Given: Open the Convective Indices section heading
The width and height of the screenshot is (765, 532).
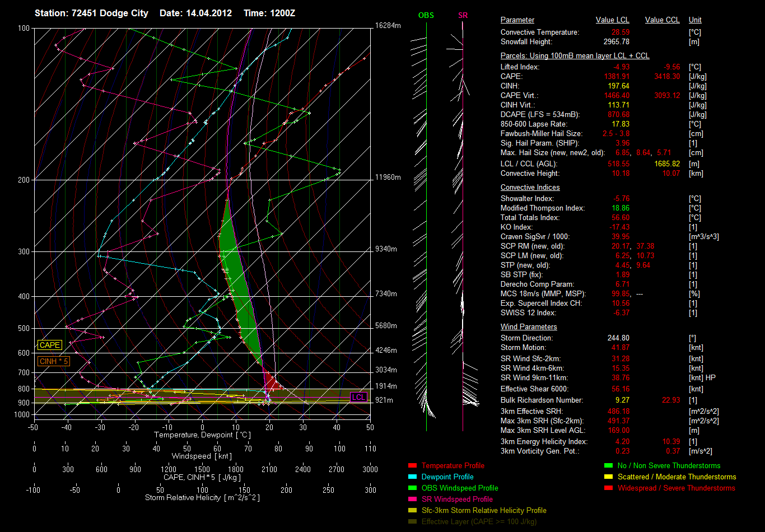Looking at the screenshot, I should (530, 188).
